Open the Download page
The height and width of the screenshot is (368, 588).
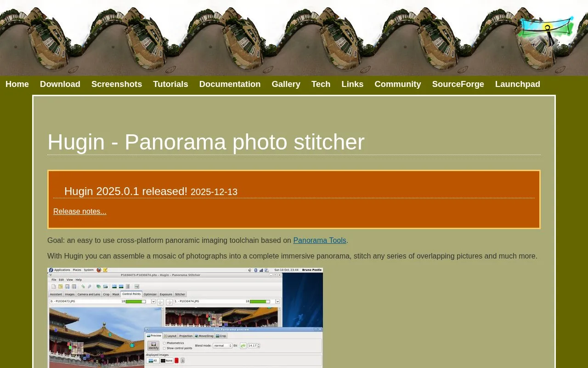point(60,84)
